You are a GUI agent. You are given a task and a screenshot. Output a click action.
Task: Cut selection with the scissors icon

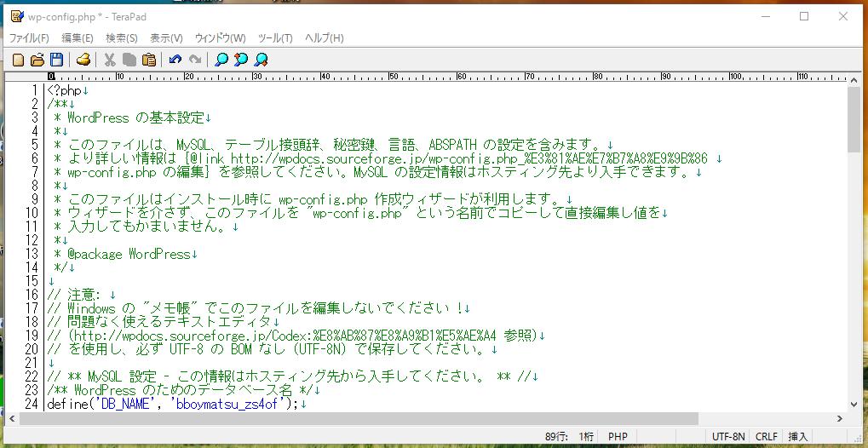tap(110, 60)
